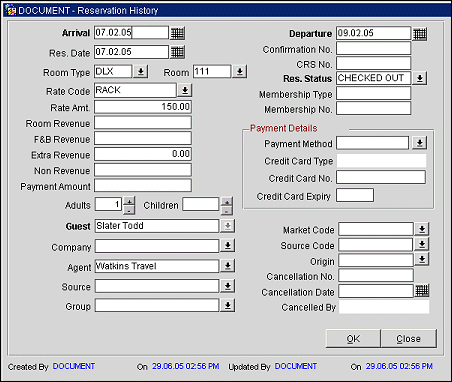452x382 pixels.
Task: Click the Company field
Action: click(157, 246)
